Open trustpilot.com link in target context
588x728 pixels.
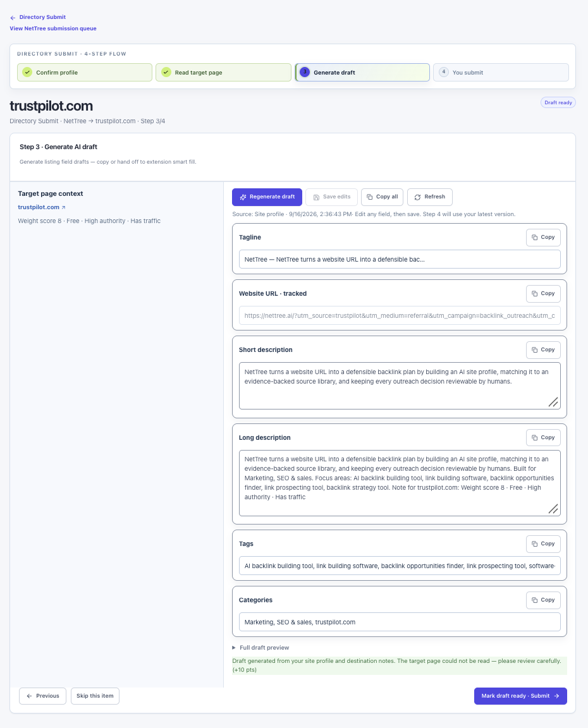point(39,207)
